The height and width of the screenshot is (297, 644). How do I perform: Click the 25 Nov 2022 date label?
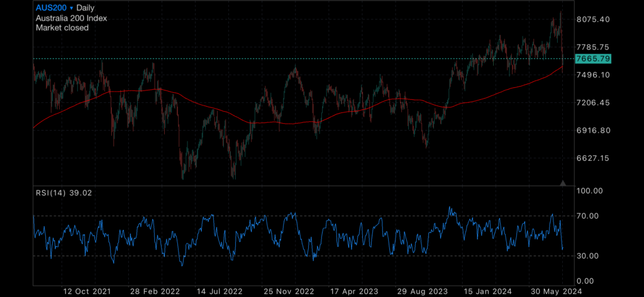289,291
